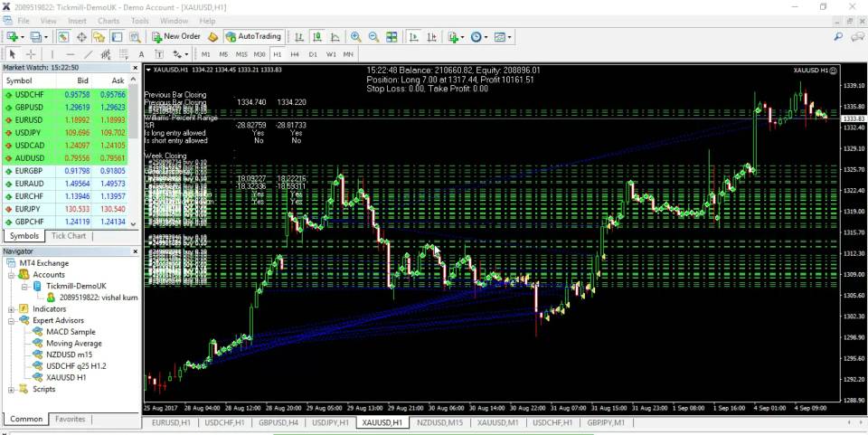
Task: Click the Zoom Out magnifier icon
Action: pos(373,37)
